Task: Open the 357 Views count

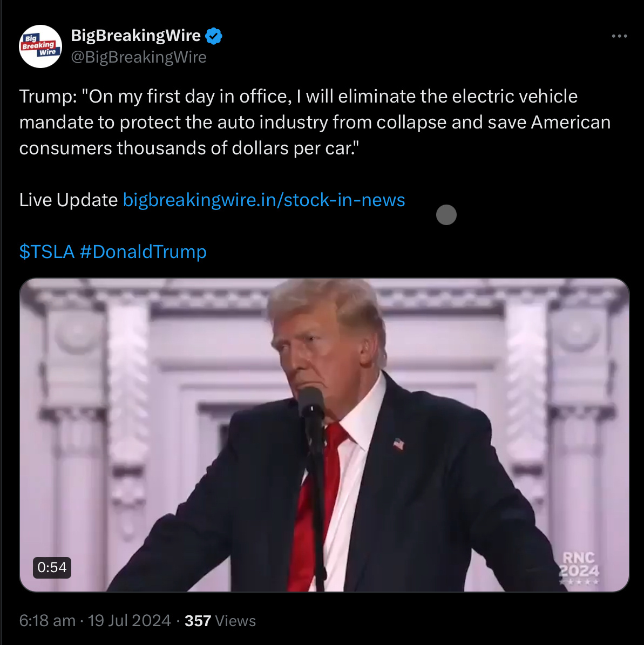Action: 220,621
